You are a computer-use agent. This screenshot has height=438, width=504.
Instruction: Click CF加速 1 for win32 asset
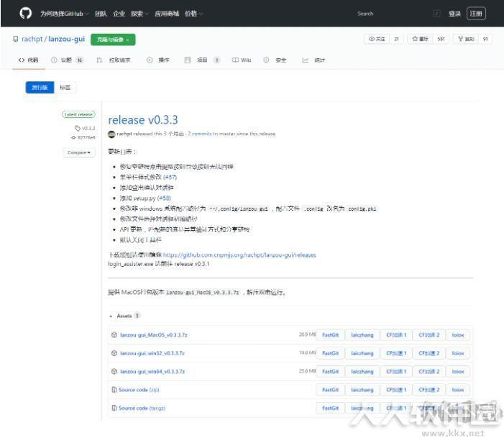click(x=396, y=353)
